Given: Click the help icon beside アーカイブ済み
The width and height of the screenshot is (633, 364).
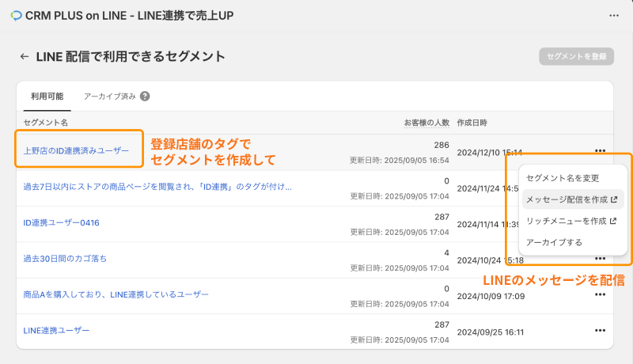Looking at the screenshot, I should (x=145, y=97).
